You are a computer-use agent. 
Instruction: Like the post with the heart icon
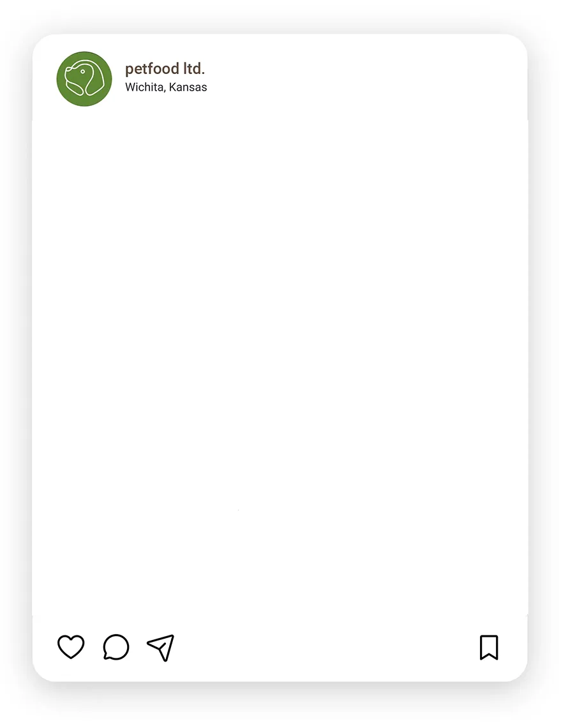click(71, 647)
